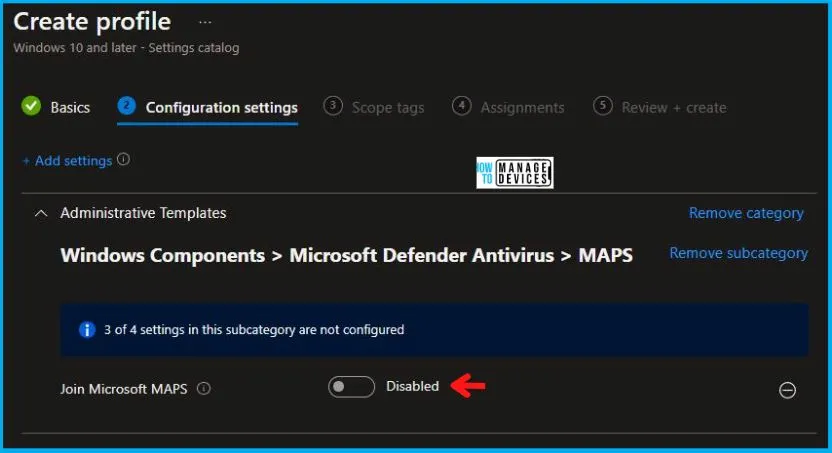The width and height of the screenshot is (832, 453).
Task: Click the Remove subcategory link
Action: [739, 253]
